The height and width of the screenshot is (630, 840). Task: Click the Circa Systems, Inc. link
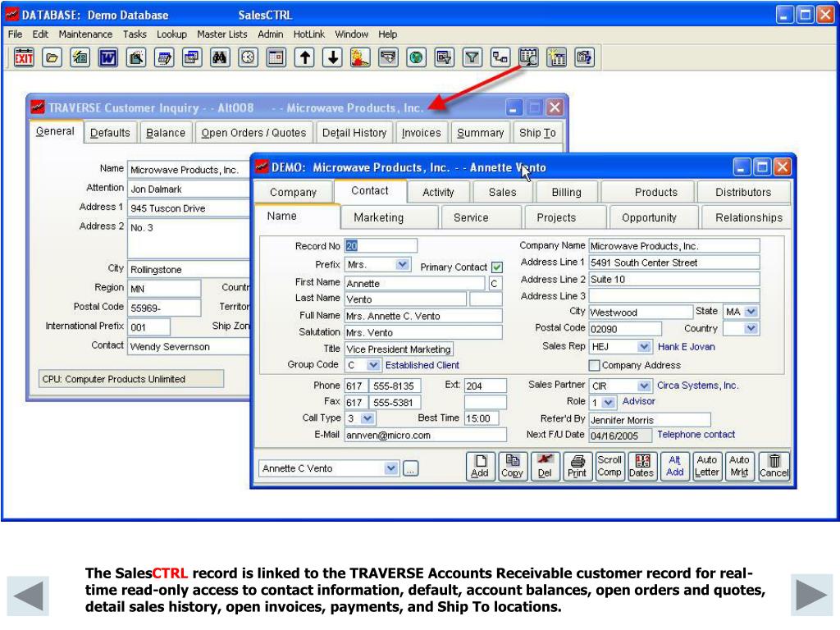(697, 386)
